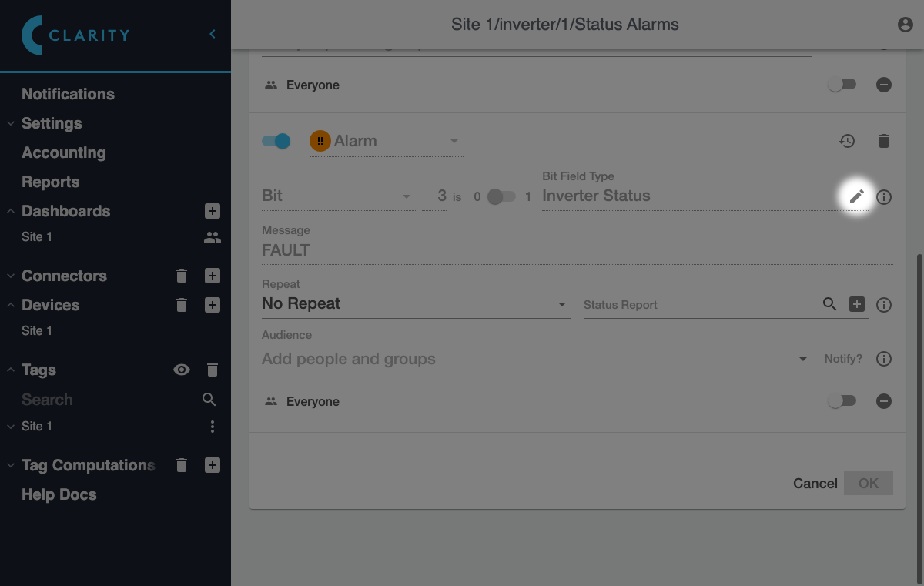
Task: Open alarm history clock icon
Action: click(847, 141)
